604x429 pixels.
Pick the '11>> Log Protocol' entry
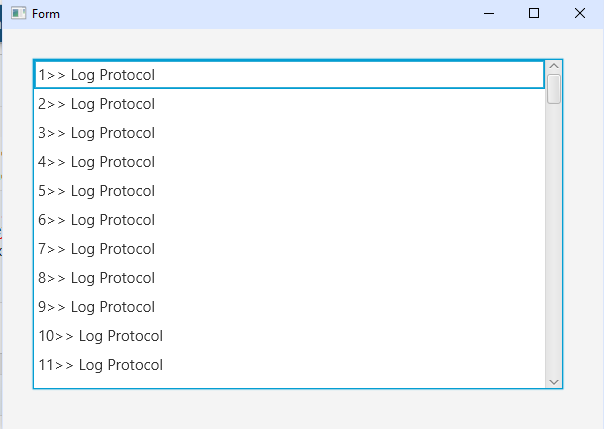tap(290, 365)
